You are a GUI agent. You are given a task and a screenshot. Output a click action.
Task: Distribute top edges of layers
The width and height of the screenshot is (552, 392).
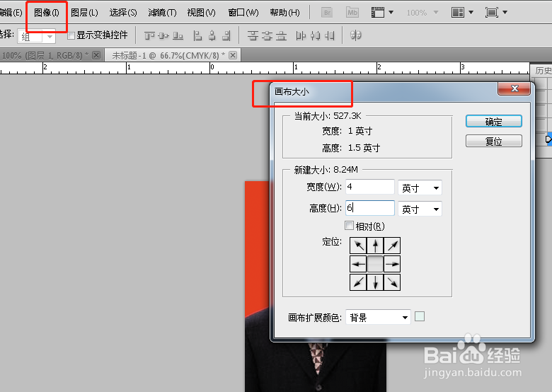click(x=253, y=35)
